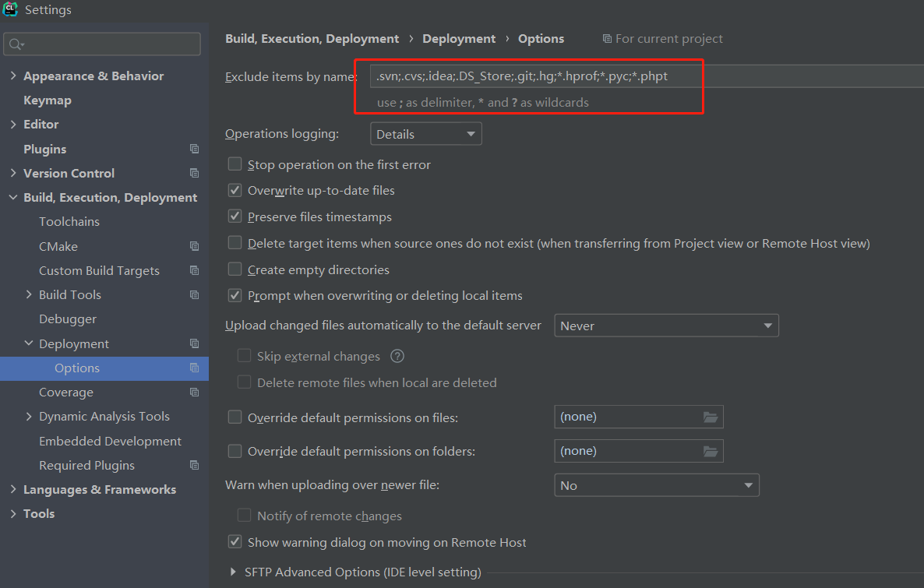This screenshot has height=588, width=924.
Task: Check Create empty directories
Action: click(235, 269)
